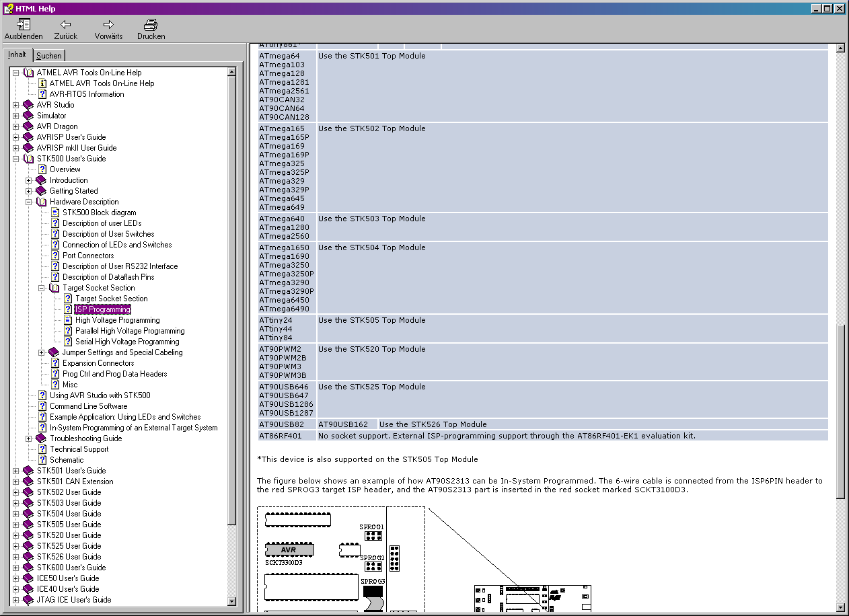This screenshot has height=616, width=849.
Task: Click the content pane scrollbar thumb
Action: pos(840,411)
